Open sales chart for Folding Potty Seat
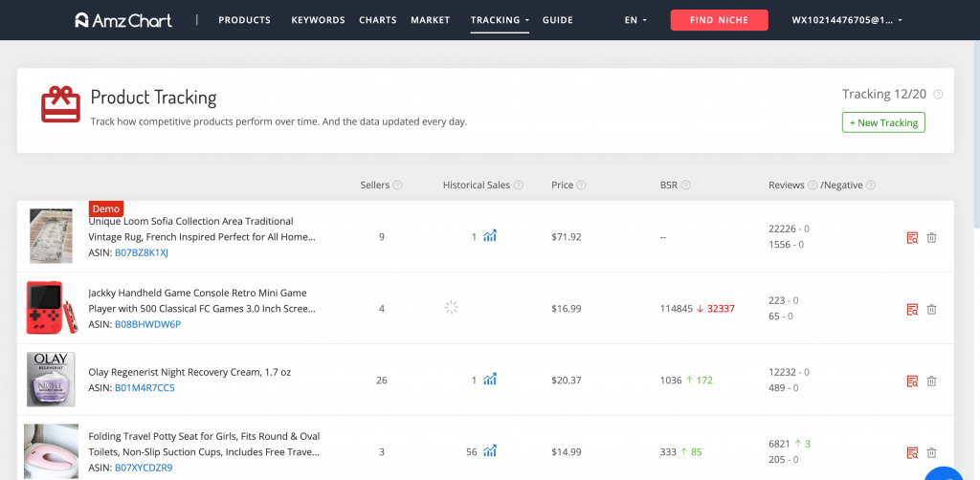980x480 pixels. (490, 450)
